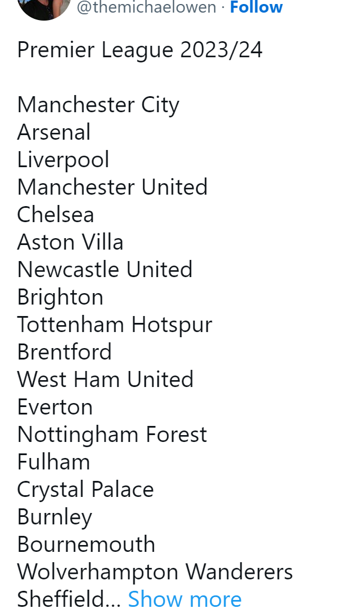Click on Bournemouth in the list
364x616 pixels.
click(86, 544)
